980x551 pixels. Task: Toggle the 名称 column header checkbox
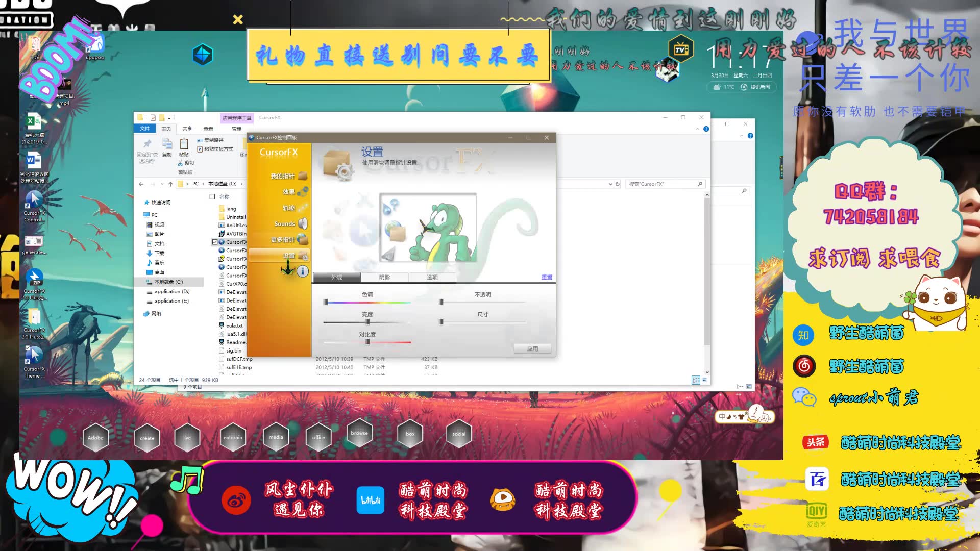click(212, 195)
